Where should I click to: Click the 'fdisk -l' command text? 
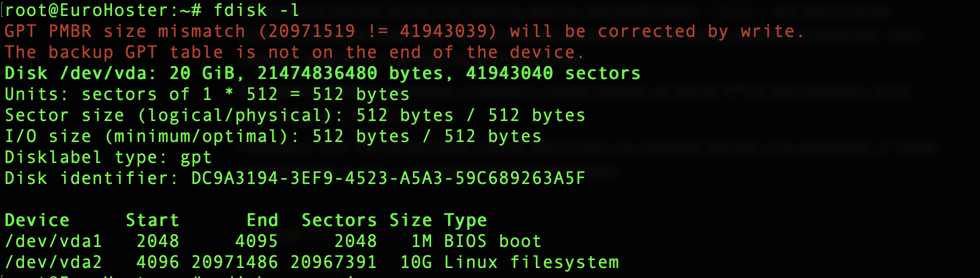click(x=256, y=10)
